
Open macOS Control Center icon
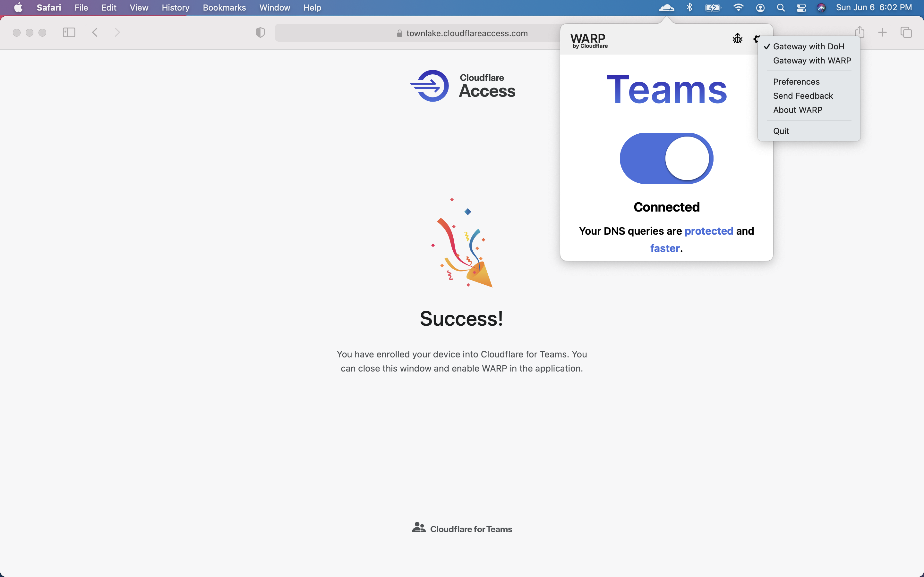(801, 8)
